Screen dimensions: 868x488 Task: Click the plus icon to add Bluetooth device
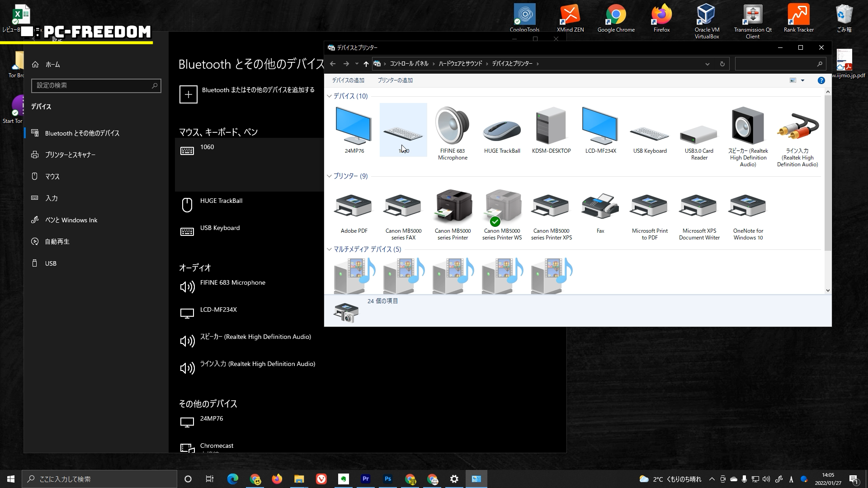189,94
